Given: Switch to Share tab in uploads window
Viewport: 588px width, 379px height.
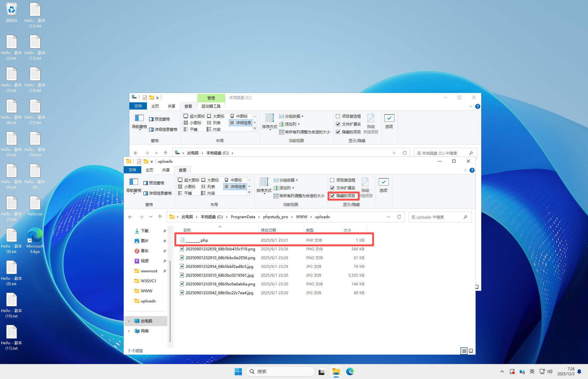Looking at the screenshot, I should pyautogui.click(x=166, y=170).
